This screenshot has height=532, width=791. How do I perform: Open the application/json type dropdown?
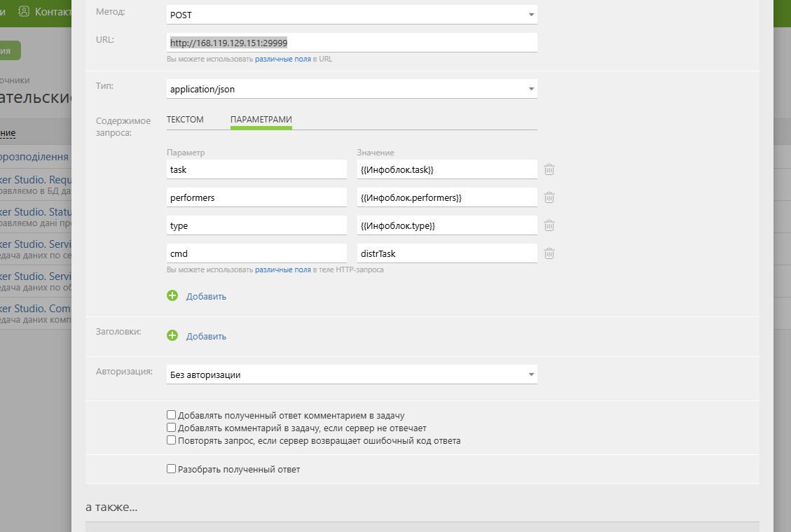click(352, 89)
